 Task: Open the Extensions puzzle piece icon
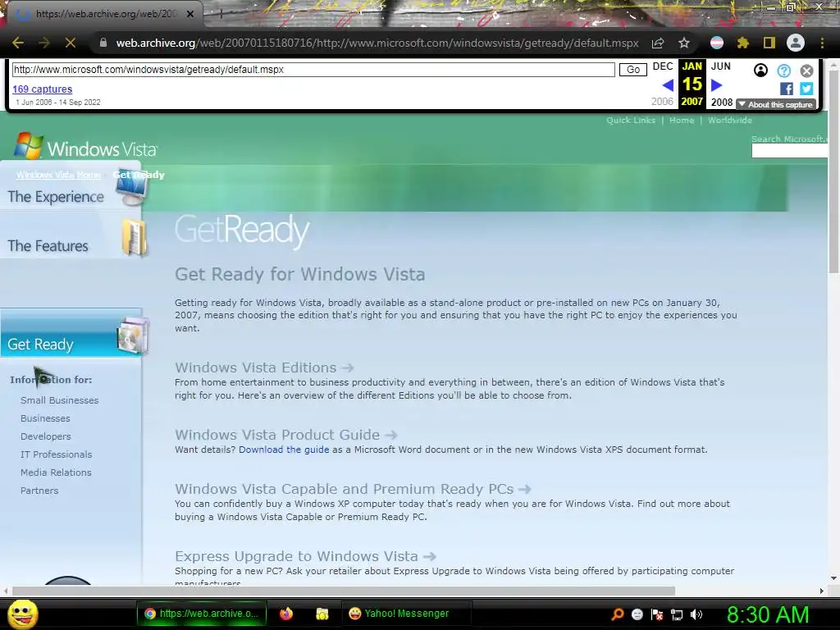click(x=742, y=43)
